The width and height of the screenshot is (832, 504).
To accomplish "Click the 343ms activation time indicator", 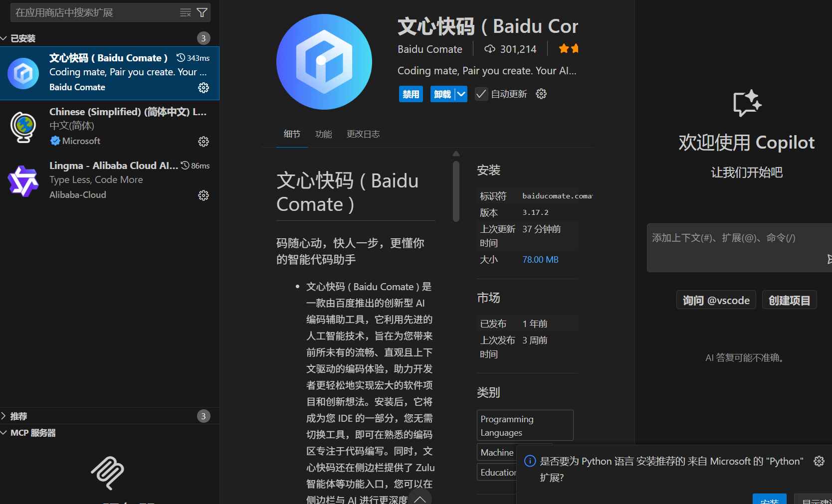I will pos(193,58).
